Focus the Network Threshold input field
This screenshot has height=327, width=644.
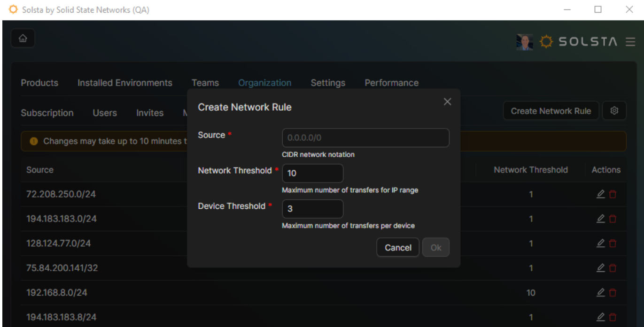[x=312, y=173]
